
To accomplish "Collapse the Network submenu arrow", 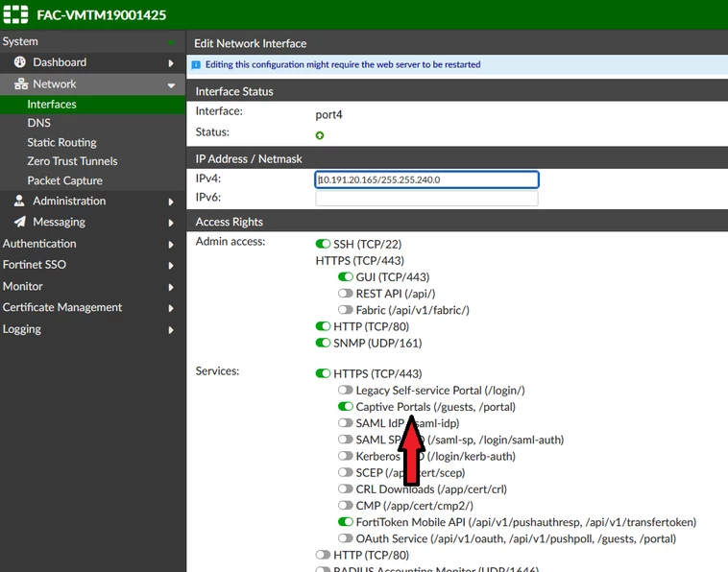I will pyautogui.click(x=171, y=85).
